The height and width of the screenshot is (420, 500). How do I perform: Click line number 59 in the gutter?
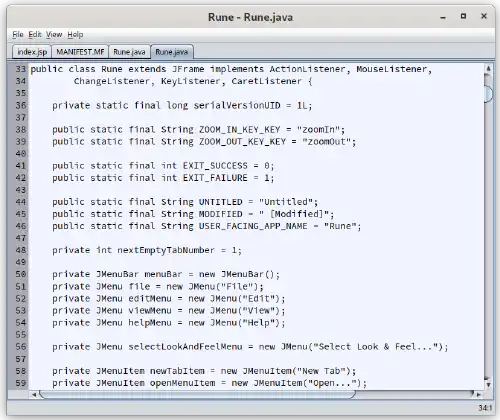20,383
